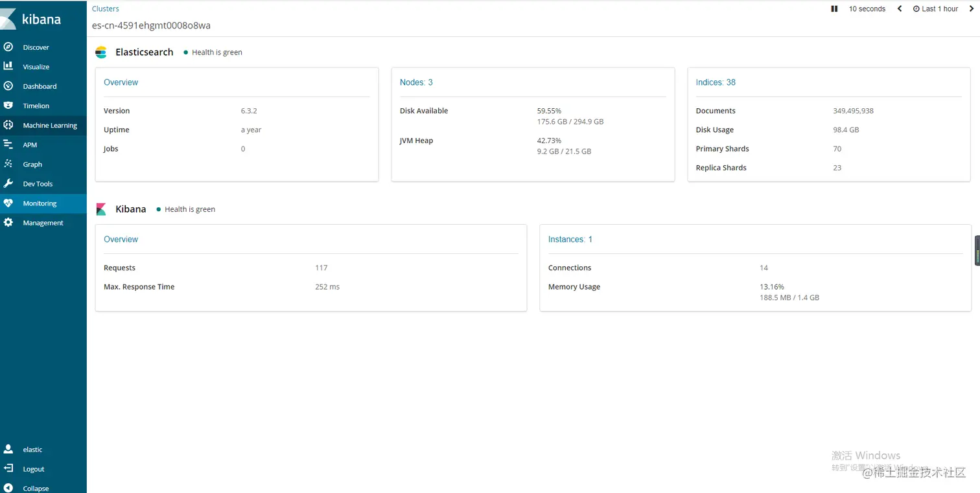Click the Jobs label in Overview
Image resolution: width=980 pixels, height=493 pixels.
(x=111, y=149)
